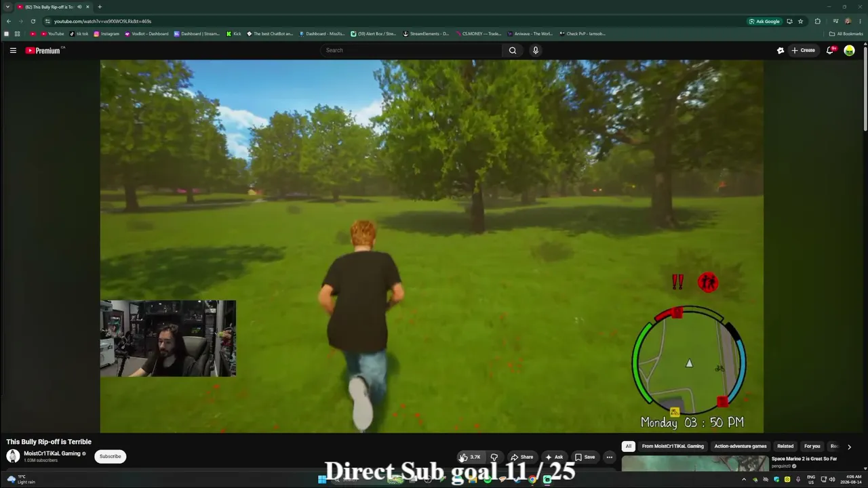Click the video player to pause
The width and height of the screenshot is (868, 488).
pos(431,246)
